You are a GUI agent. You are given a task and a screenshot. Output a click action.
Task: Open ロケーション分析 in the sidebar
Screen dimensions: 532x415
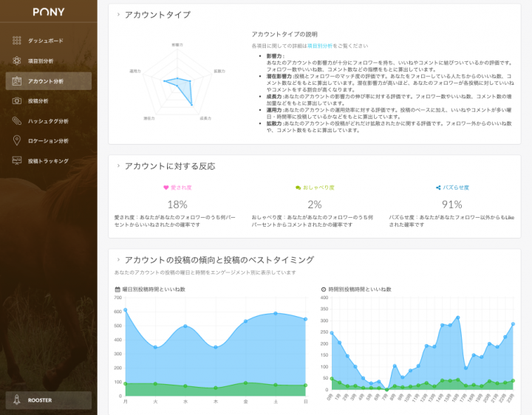coord(49,141)
